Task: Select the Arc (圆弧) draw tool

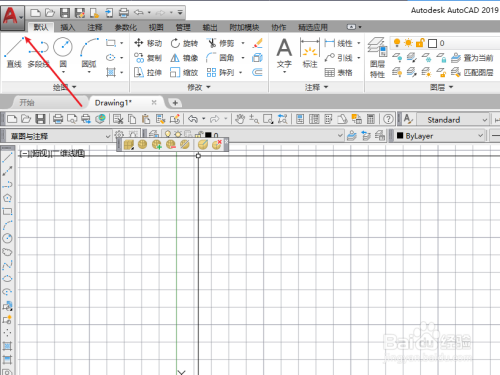Action: click(x=89, y=53)
